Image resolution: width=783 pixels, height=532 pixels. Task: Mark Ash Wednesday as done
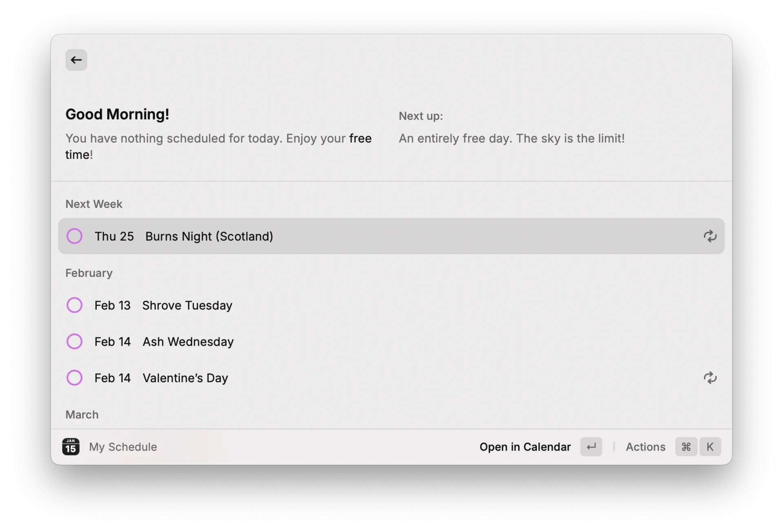tap(75, 341)
